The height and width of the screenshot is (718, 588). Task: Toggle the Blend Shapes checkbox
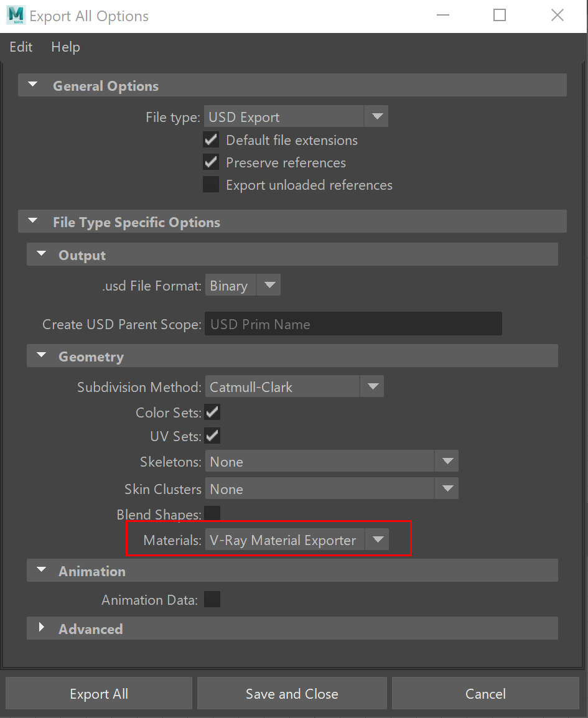(x=212, y=514)
